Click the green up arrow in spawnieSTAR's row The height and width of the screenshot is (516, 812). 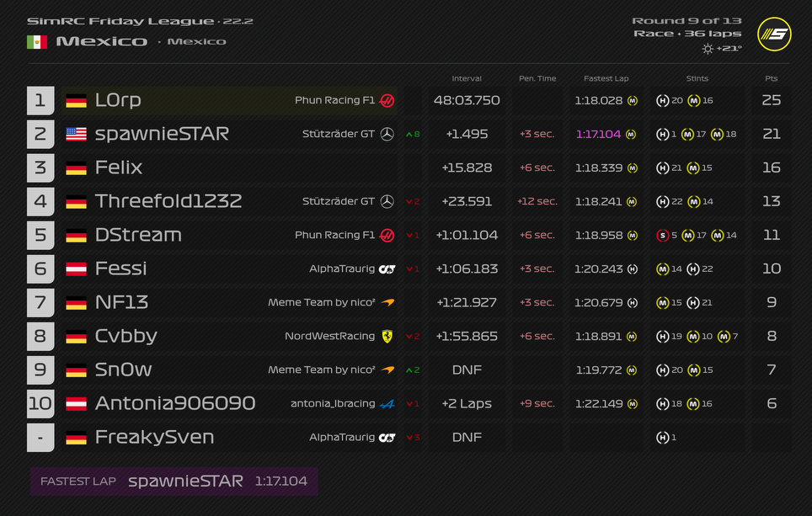pyautogui.click(x=409, y=134)
